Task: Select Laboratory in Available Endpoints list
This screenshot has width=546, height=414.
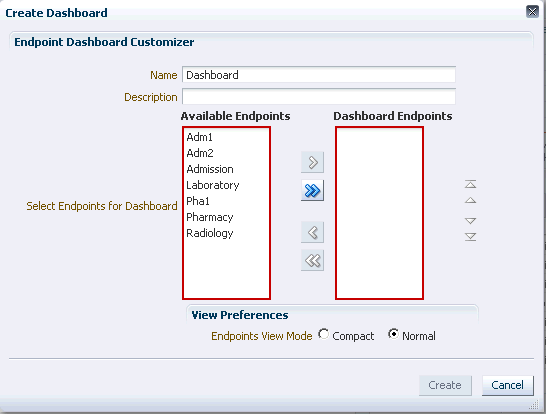Action: click(x=213, y=185)
